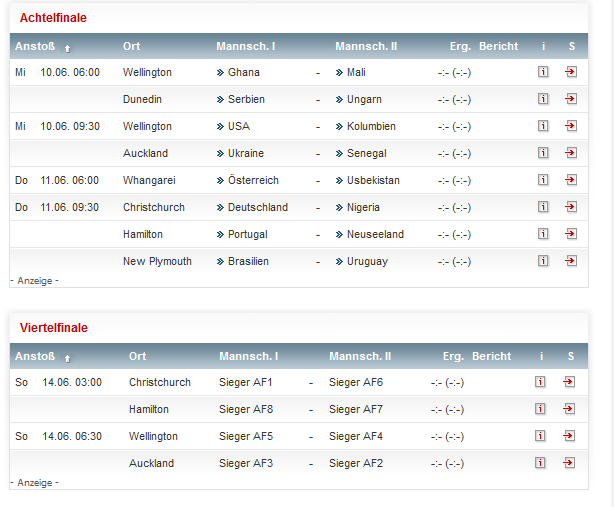Open Senegal team page
The width and height of the screenshot is (614, 507).
click(x=366, y=153)
